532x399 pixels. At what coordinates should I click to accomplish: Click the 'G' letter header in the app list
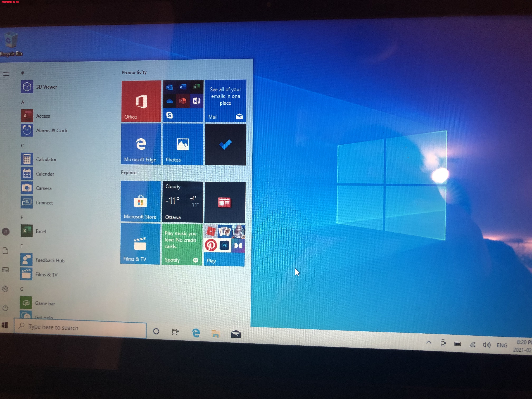(22, 289)
